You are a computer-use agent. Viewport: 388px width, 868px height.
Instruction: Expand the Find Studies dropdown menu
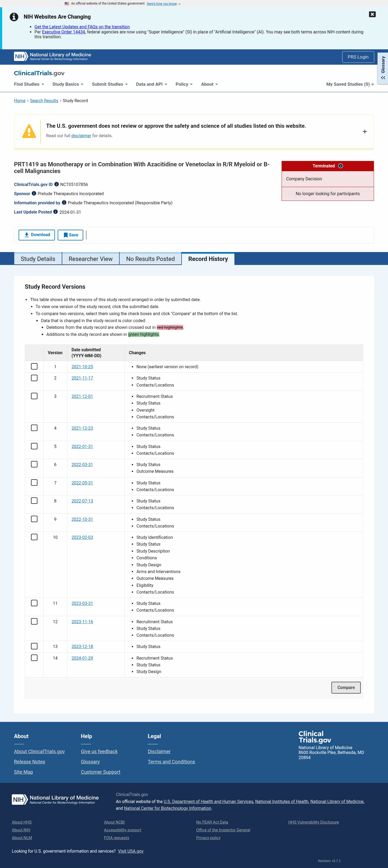(x=29, y=84)
